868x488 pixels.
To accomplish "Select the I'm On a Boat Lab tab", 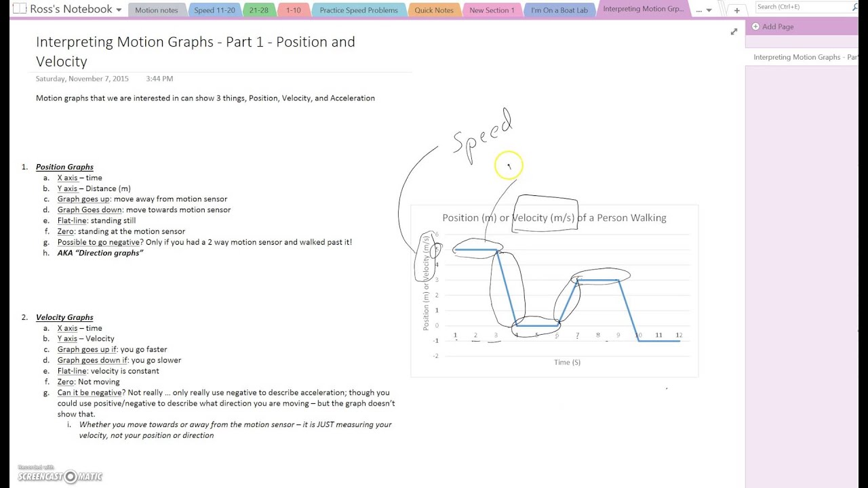I will pyautogui.click(x=559, y=10).
